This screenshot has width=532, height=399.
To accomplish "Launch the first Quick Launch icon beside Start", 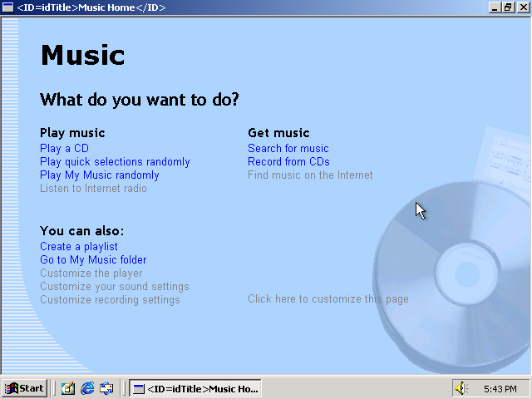I will 68,388.
